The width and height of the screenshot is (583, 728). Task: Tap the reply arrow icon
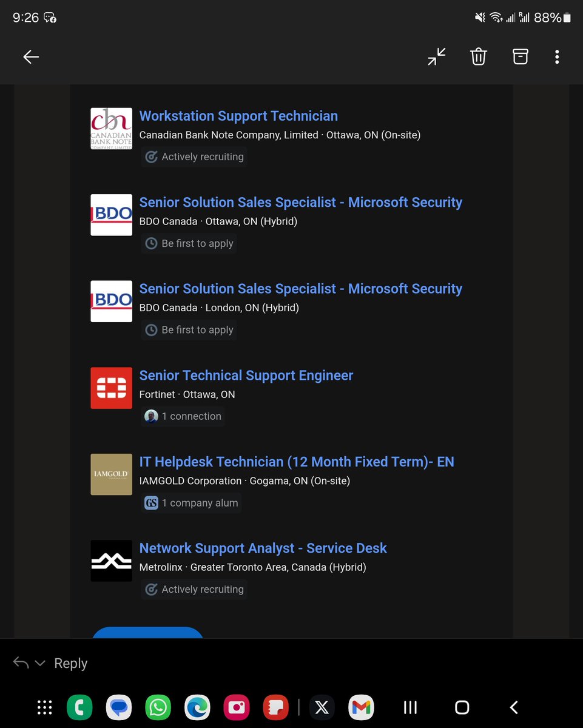(x=21, y=662)
